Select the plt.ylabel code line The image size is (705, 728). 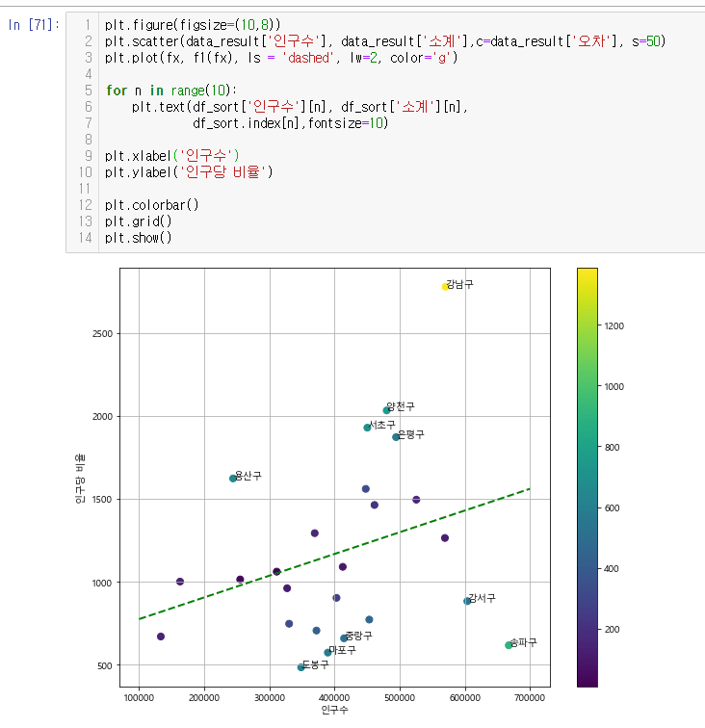[x=189, y=171]
